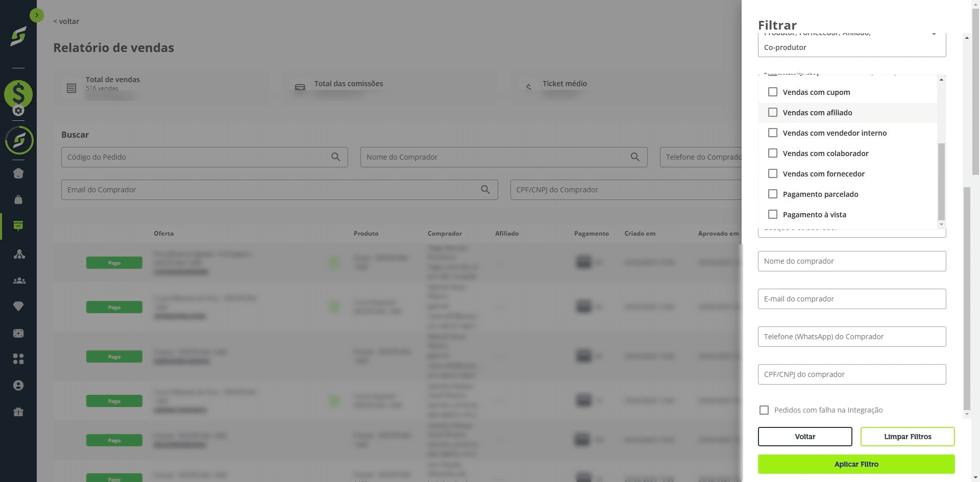This screenshot has width=980, height=482.
Task: Check Pagamento parcelado option
Action: pos(773,194)
